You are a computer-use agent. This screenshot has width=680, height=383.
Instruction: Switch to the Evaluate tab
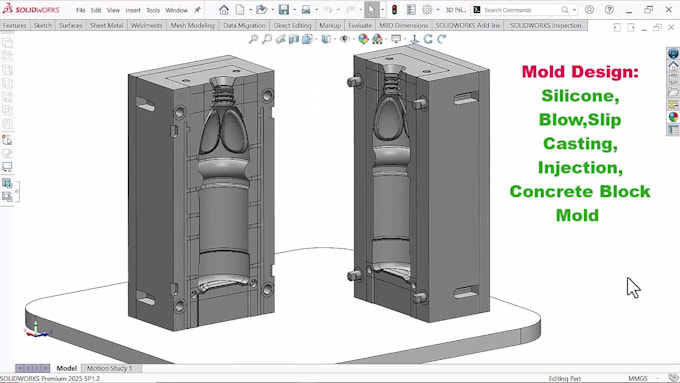[360, 26]
